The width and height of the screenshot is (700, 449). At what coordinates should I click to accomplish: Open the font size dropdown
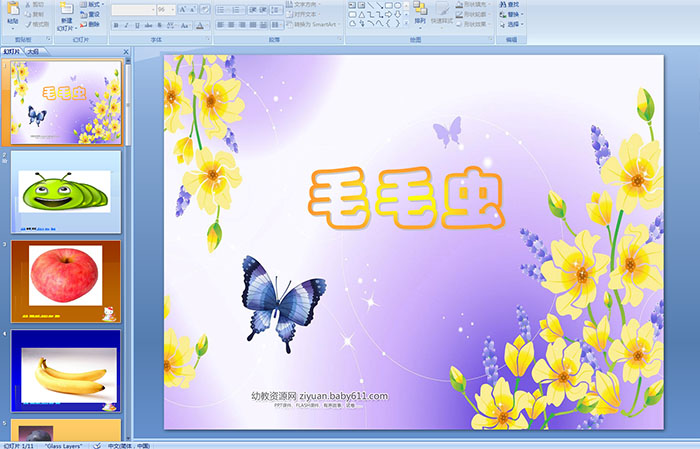(166, 10)
